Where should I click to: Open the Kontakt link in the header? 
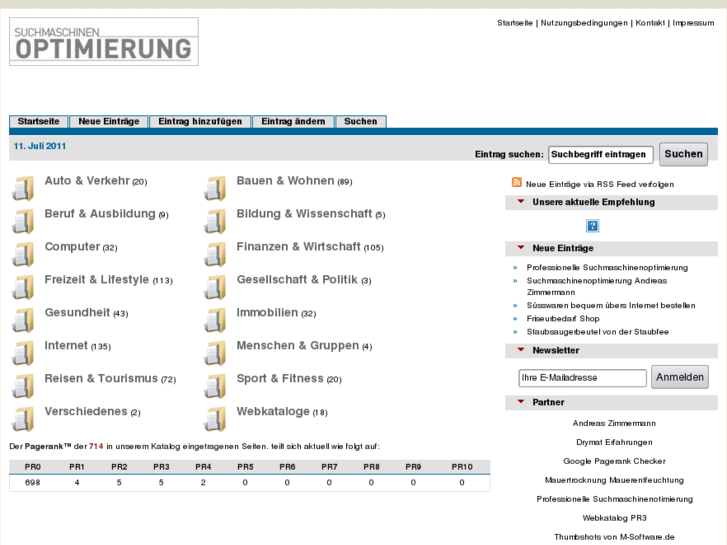(650, 23)
